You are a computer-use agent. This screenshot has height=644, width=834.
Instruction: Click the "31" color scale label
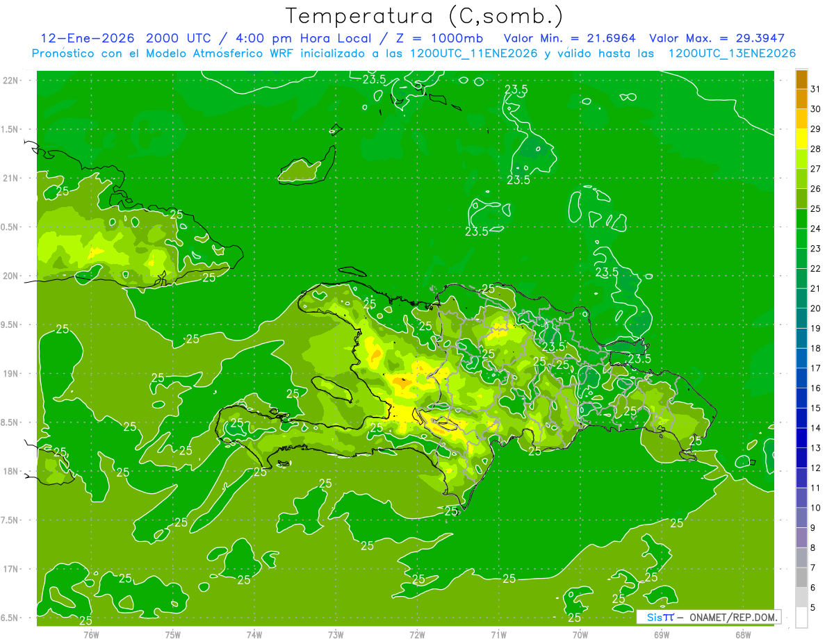coord(816,89)
